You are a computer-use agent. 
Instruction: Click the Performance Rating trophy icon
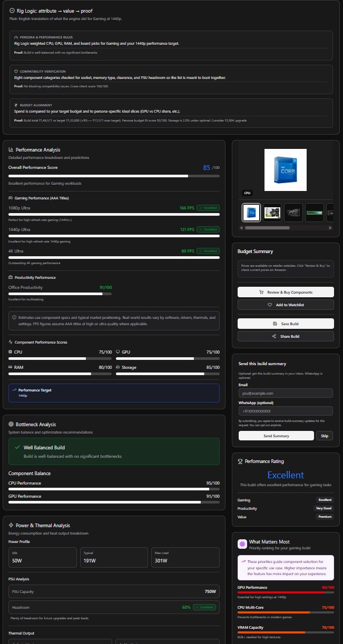240,461
